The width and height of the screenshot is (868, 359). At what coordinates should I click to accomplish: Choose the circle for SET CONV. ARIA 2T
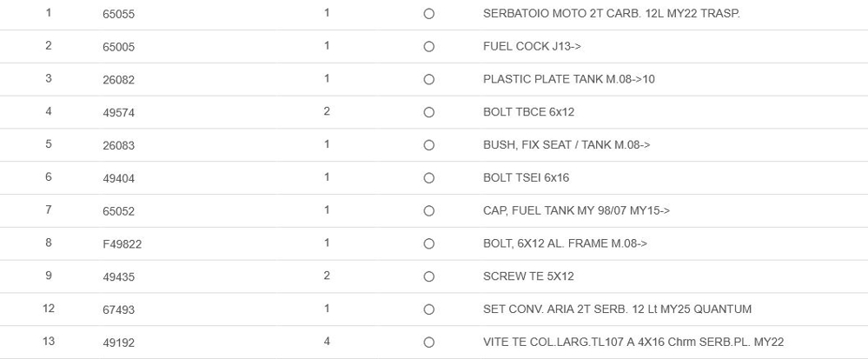pos(428,309)
